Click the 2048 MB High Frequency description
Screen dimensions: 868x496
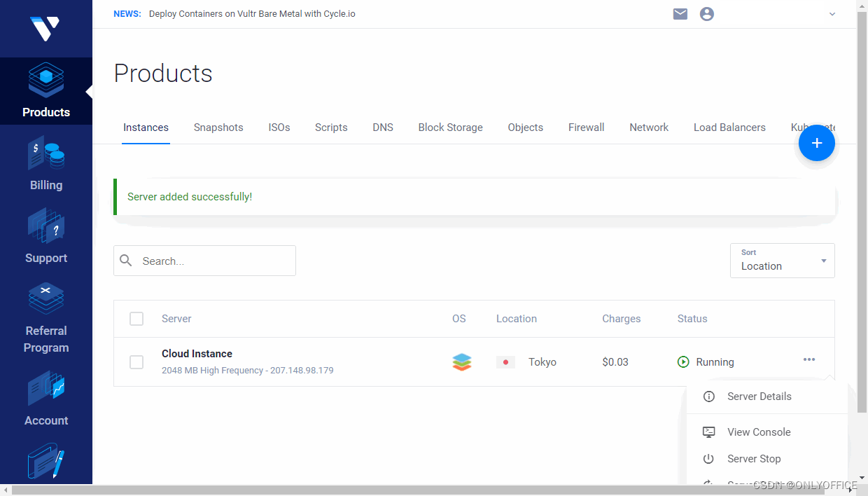tap(248, 370)
